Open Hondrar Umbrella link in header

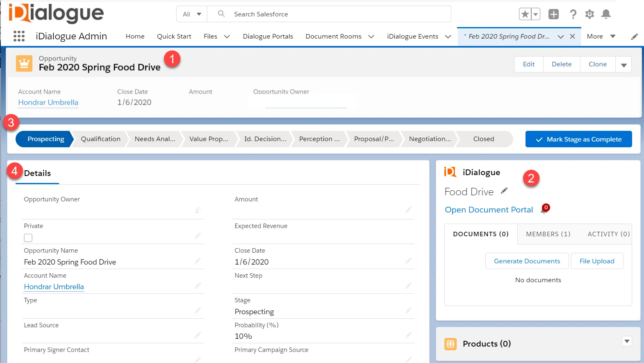click(x=48, y=102)
